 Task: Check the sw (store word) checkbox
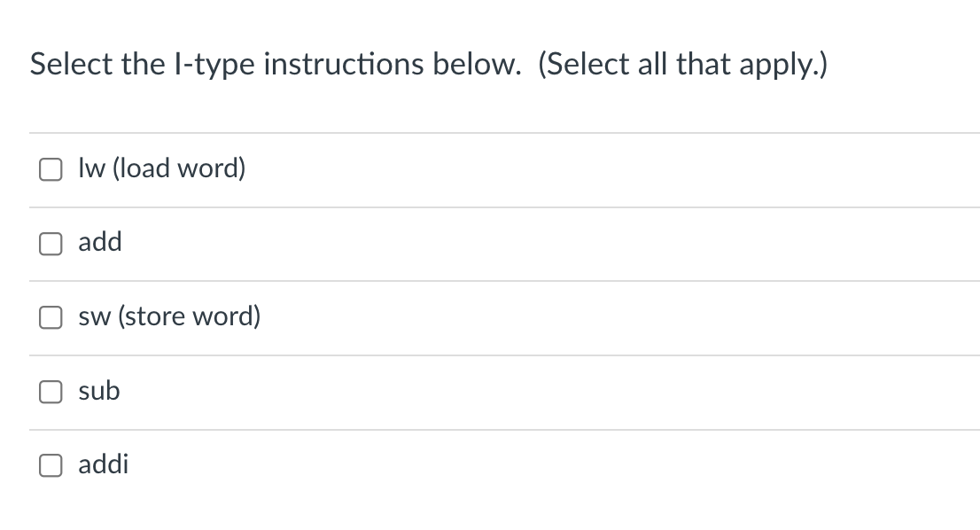click(51, 317)
